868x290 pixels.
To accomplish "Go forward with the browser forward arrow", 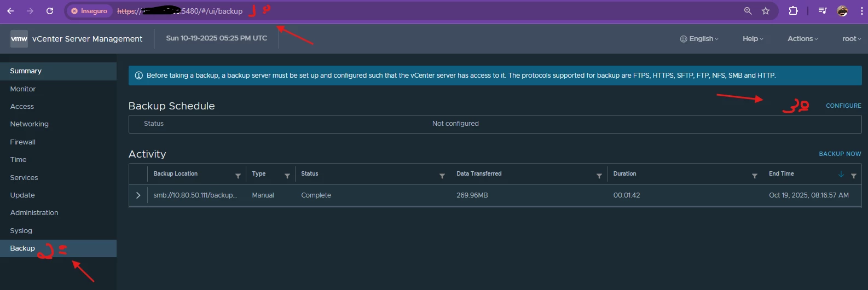I will click(30, 11).
